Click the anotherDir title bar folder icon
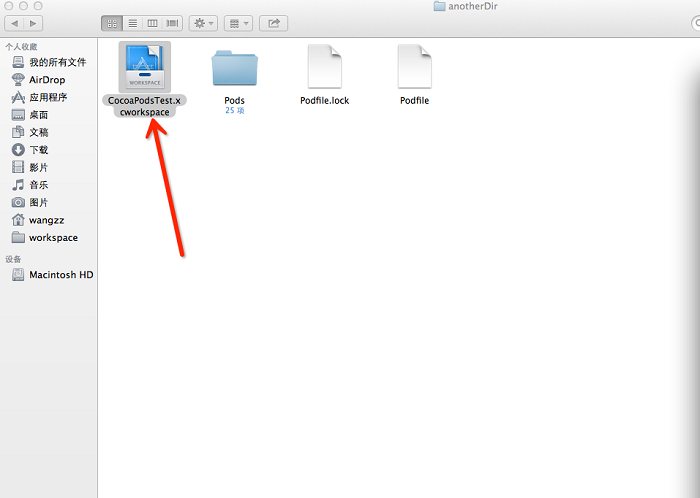Image resolution: width=700 pixels, height=498 pixels. click(440, 6)
